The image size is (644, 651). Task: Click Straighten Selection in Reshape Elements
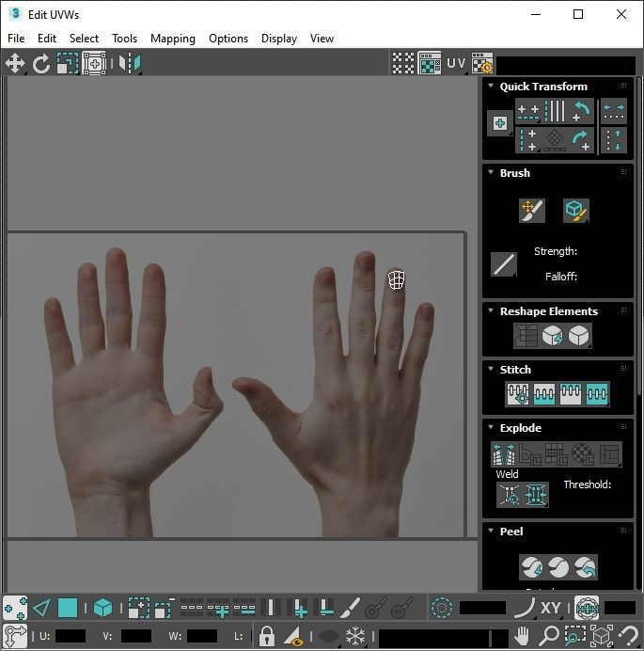pyautogui.click(x=526, y=336)
